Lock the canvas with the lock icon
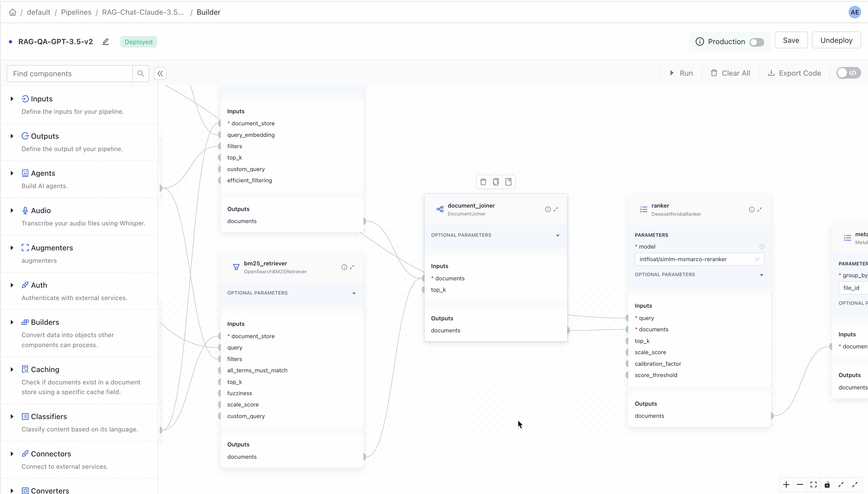868x494 pixels. point(827,485)
